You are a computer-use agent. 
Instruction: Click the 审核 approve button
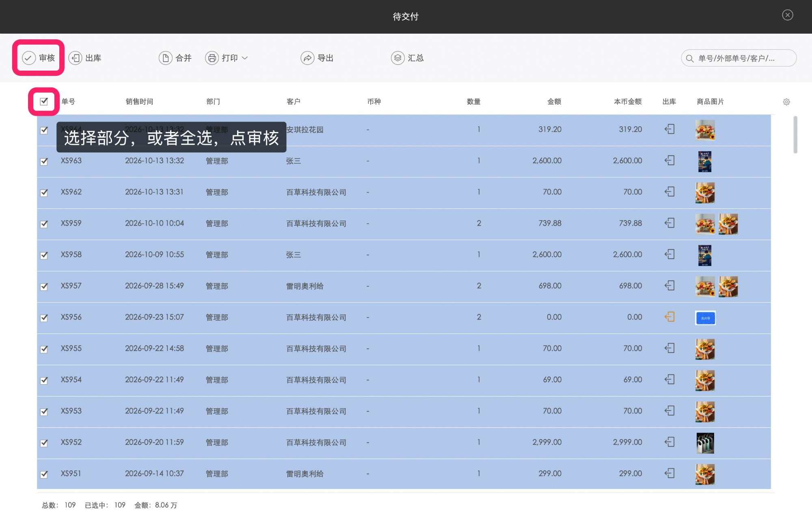[x=39, y=58]
